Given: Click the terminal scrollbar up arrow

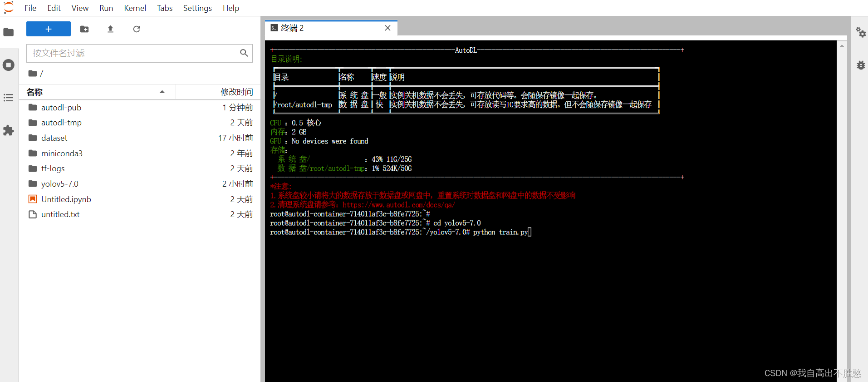Looking at the screenshot, I should point(842,46).
